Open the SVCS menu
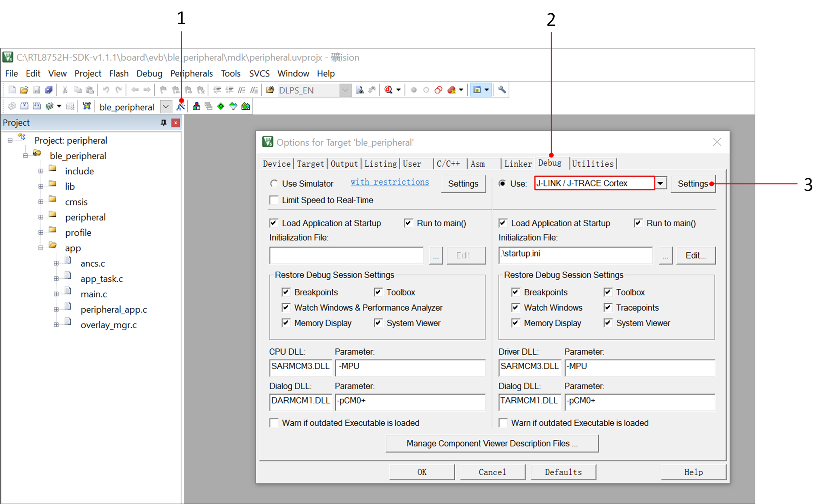 coord(259,73)
